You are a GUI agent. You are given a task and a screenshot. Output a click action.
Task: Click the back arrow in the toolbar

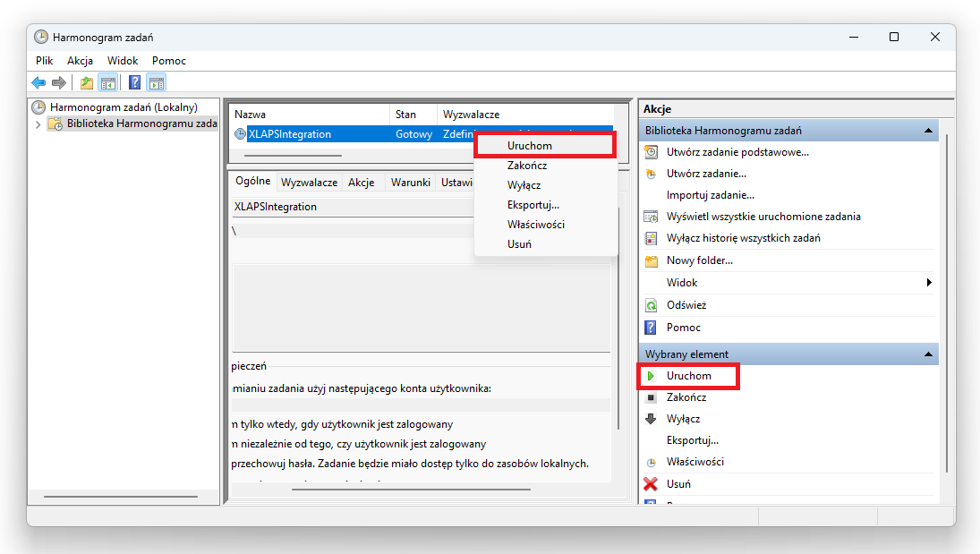pos(38,83)
